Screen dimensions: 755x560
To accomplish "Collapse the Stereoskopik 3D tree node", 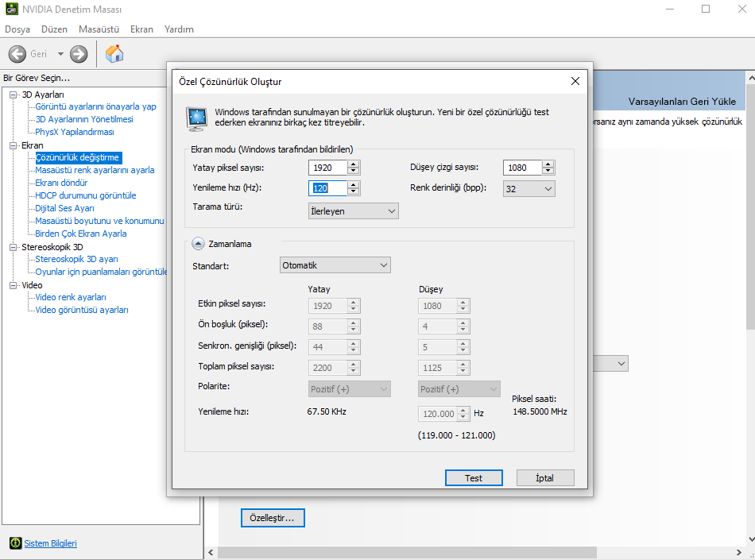I will pyautogui.click(x=14, y=247).
